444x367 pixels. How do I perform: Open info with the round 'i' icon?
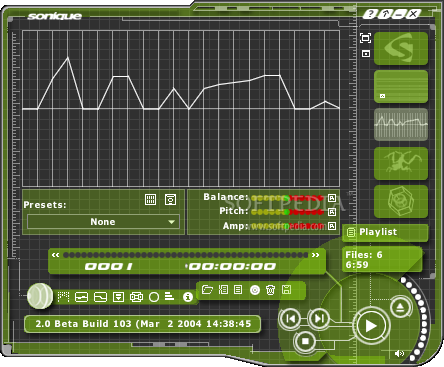pyautogui.click(x=188, y=297)
